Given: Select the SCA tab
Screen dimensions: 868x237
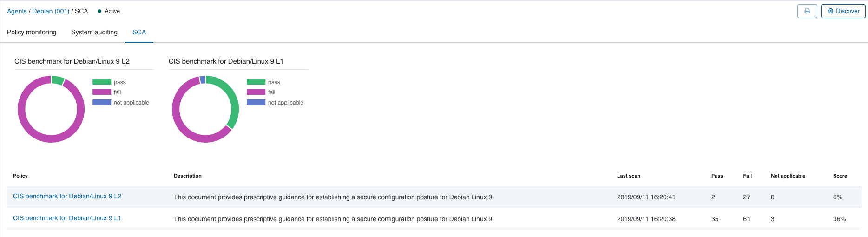Looking at the screenshot, I should [139, 32].
